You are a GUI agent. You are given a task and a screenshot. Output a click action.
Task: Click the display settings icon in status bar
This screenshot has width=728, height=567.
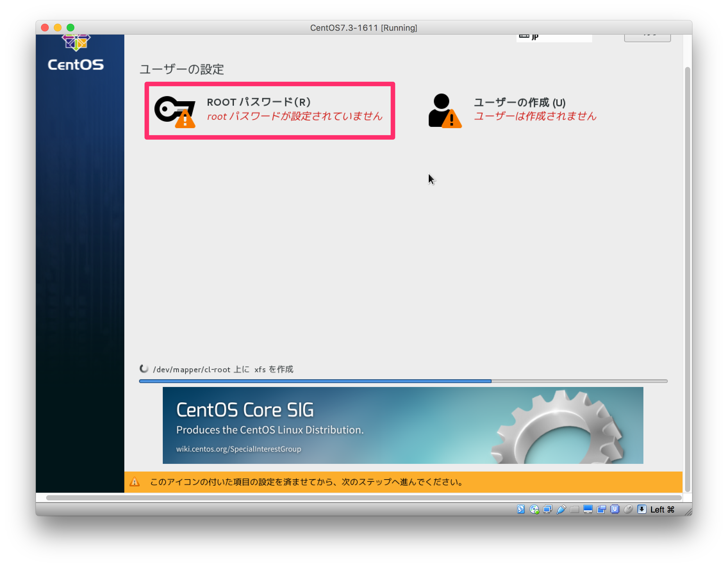coord(587,509)
